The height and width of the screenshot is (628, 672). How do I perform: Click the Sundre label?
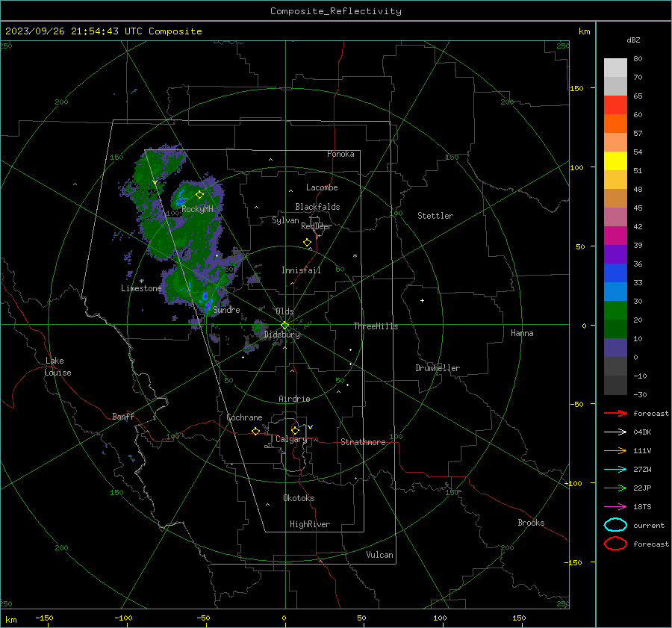(x=226, y=309)
